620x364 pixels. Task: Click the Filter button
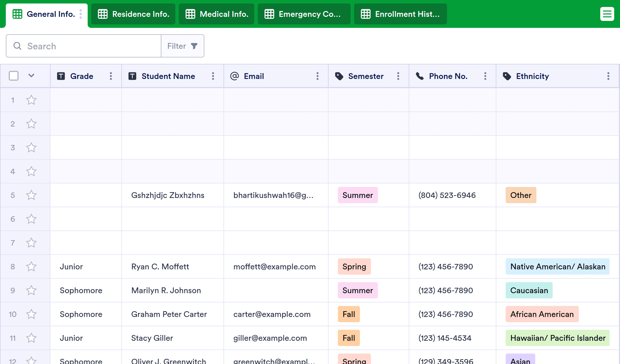point(183,46)
